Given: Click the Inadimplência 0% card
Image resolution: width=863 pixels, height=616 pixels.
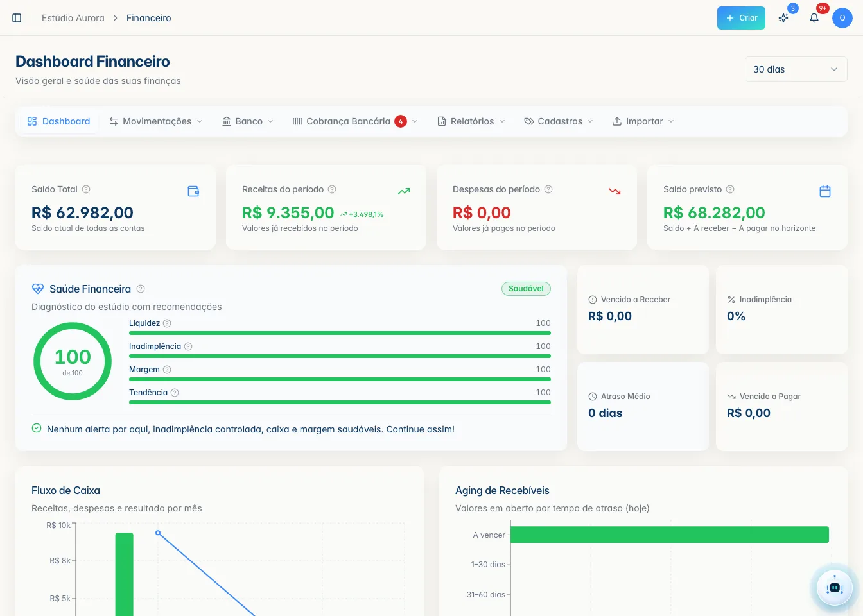Looking at the screenshot, I should point(781,309).
